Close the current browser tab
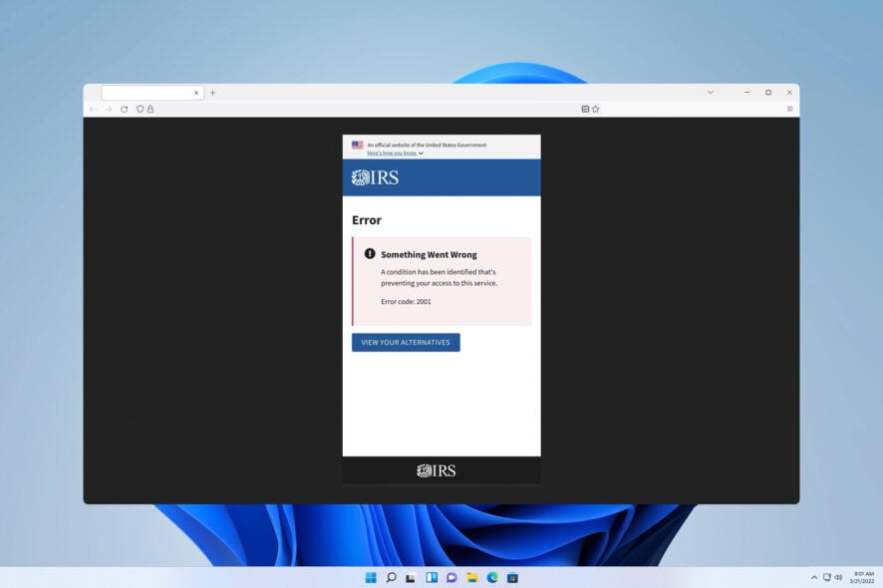Viewport: 883px width, 588px height. [x=196, y=93]
